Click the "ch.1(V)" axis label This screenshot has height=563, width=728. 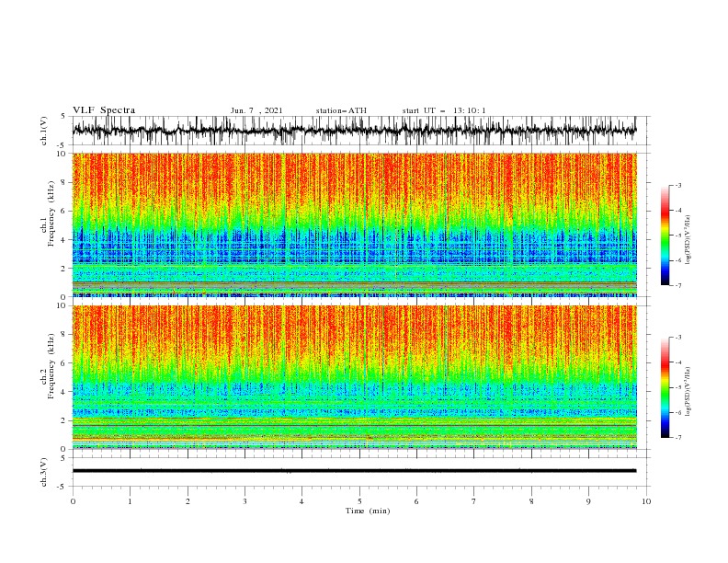tap(44, 131)
